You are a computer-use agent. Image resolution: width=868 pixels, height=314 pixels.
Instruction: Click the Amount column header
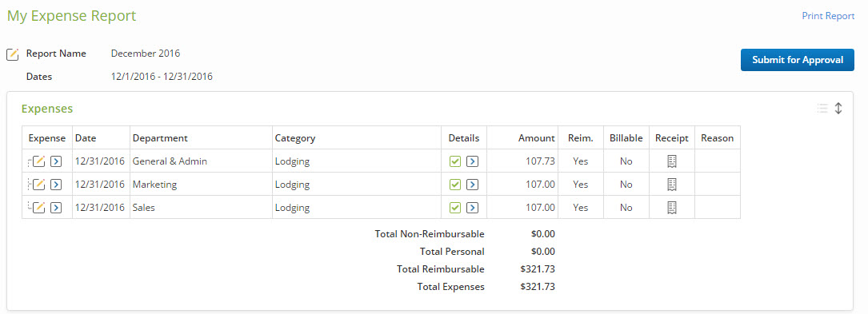536,138
